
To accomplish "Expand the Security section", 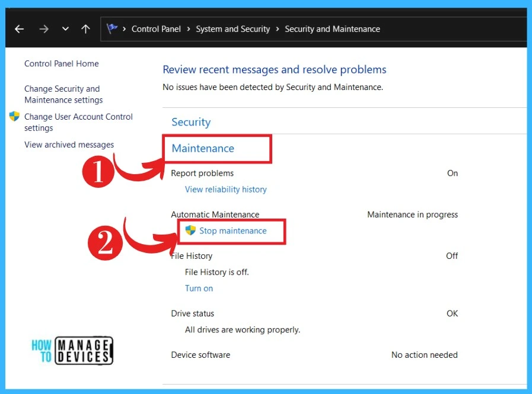I will (x=191, y=122).
